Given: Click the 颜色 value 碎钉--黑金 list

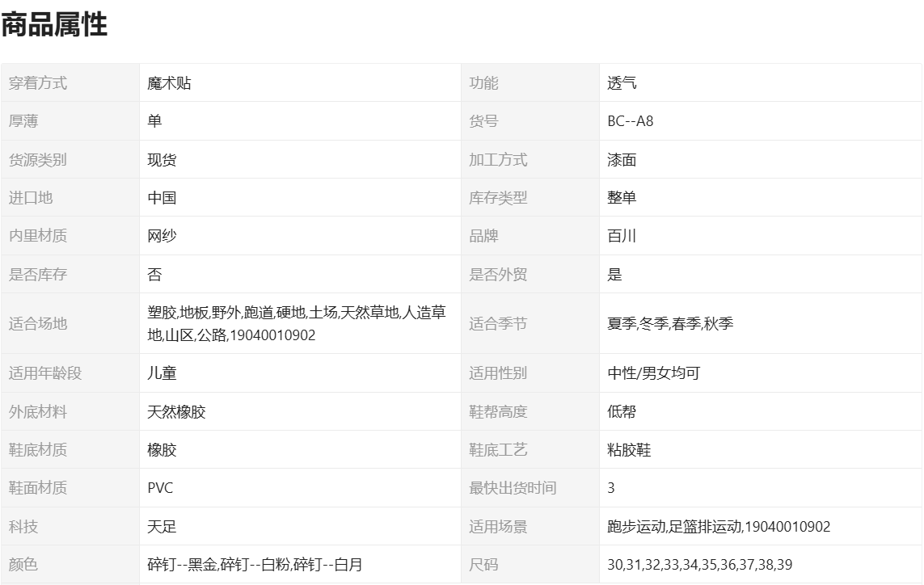Looking at the screenshot, I should pyautogui.click(x=255, y=565).
